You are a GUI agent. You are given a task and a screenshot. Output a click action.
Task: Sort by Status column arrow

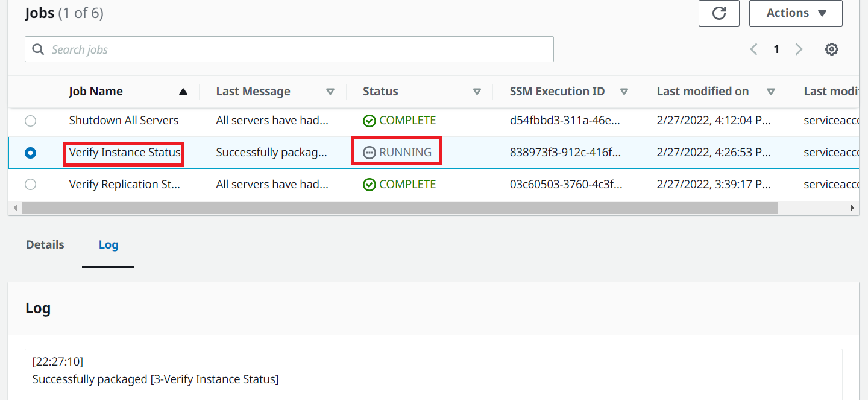477,92
